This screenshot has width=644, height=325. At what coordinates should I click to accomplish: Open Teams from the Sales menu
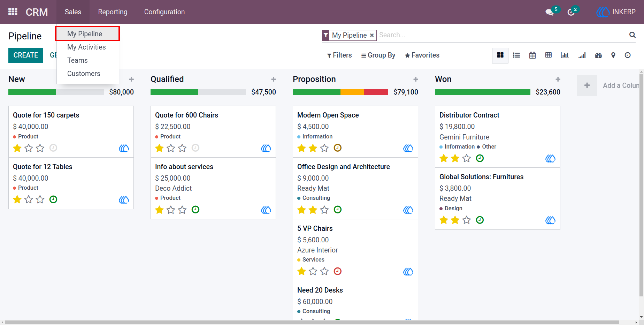87,60
